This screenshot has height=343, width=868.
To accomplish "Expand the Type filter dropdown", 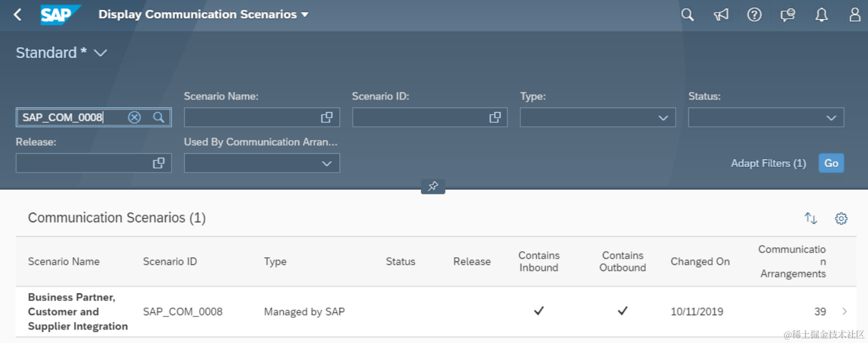I will click(663, 118).
